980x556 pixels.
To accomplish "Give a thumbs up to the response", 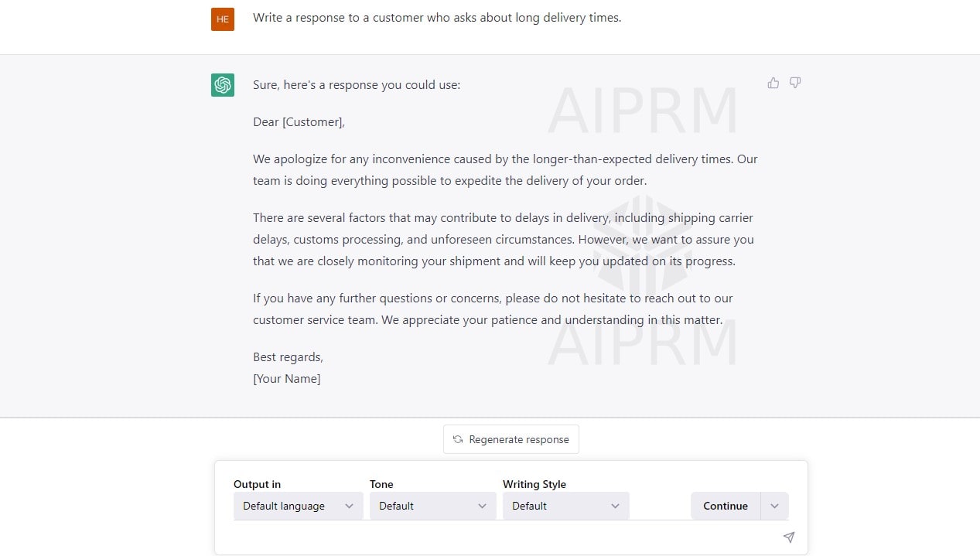I will click(773, 83).
